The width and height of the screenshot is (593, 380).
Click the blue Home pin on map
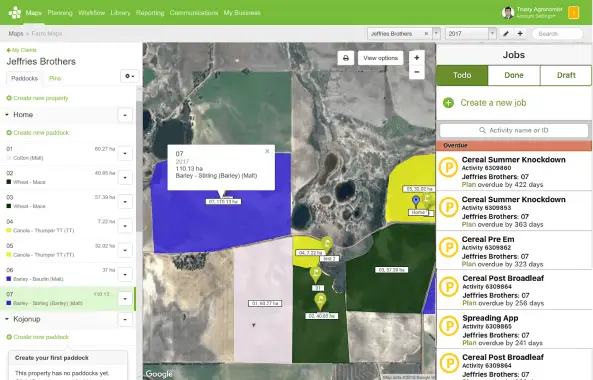point(416,201)
